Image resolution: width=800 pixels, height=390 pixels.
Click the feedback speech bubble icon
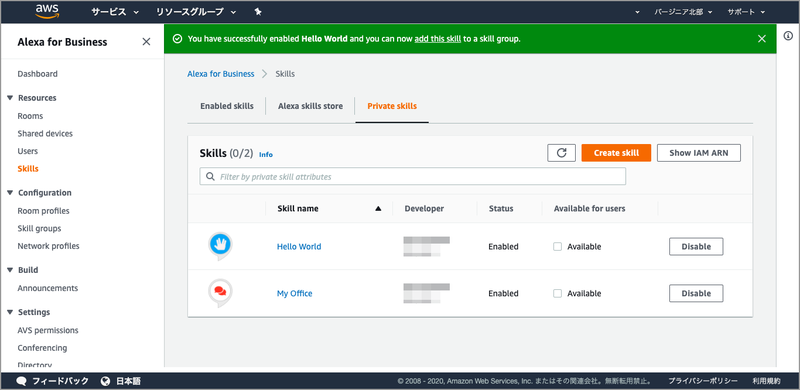(21, 381)
